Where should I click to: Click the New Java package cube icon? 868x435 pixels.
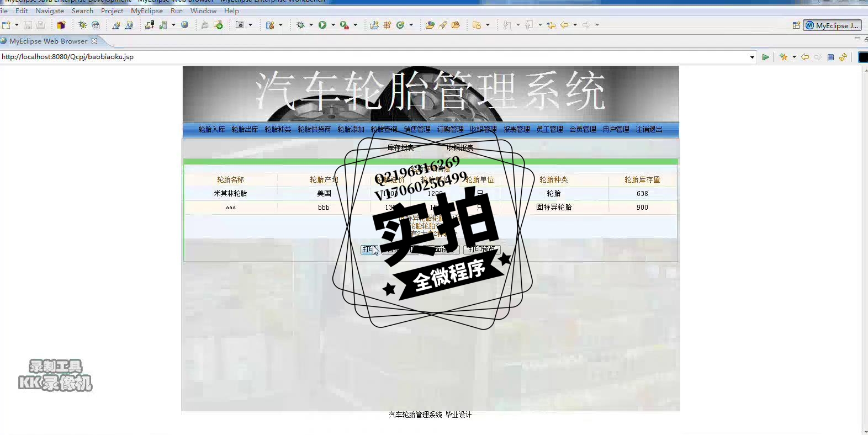pyautogui.click(x=61, y=25)
